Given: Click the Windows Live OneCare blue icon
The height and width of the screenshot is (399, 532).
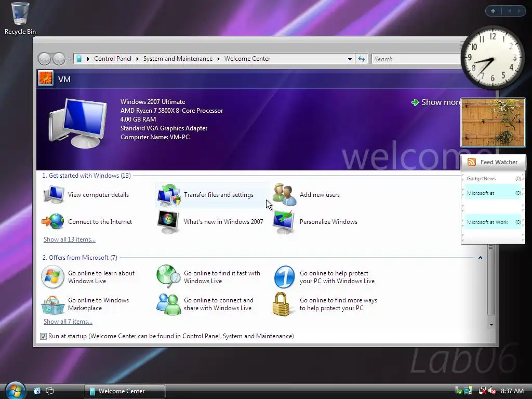Looking at the screenshot, I should tap(284, 277).
